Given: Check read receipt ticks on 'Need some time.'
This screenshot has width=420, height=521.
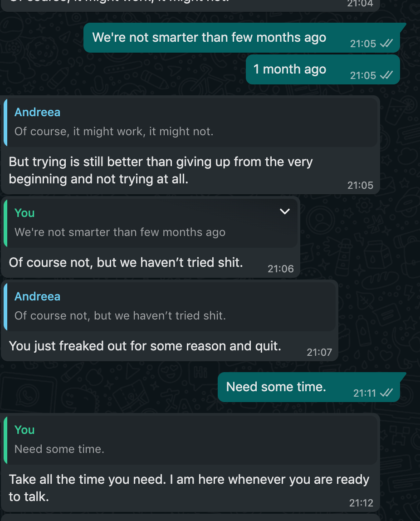Looking at the screenshot, I should [x=386, y=393].
